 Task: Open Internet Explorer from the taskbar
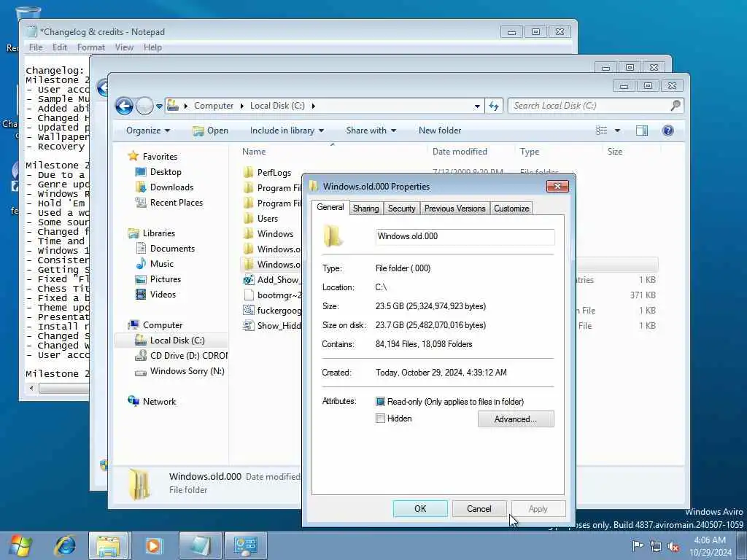[65, 545]
